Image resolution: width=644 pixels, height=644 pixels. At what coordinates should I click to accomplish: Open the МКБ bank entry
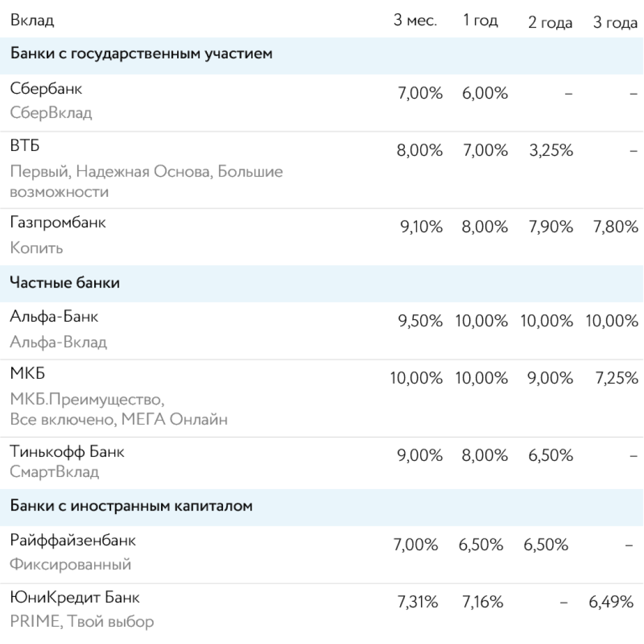pos(27,374)
